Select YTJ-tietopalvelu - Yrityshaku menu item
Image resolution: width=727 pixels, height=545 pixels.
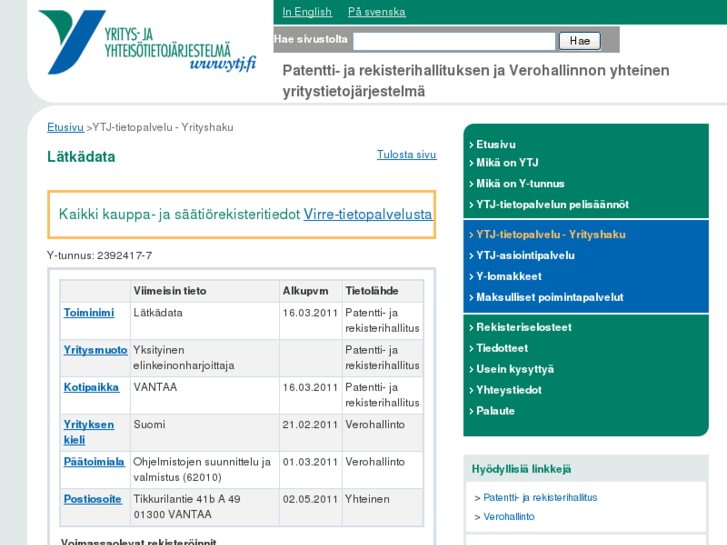(x=551, y=235)
